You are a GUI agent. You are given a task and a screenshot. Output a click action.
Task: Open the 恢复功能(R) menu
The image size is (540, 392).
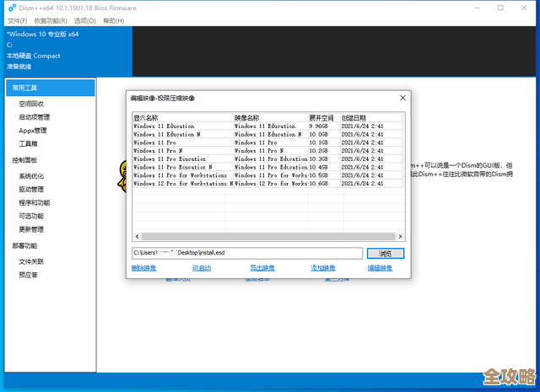51,20
